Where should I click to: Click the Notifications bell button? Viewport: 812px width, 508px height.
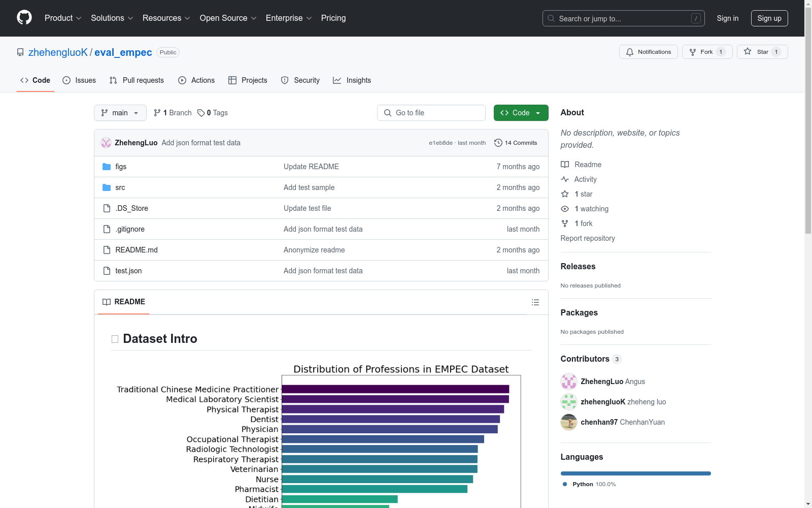point(648,52)
